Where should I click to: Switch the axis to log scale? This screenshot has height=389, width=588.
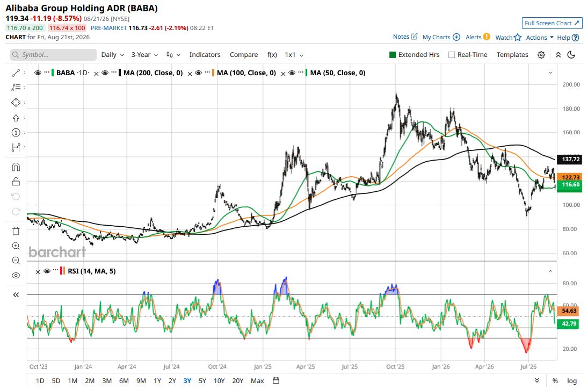click(x=572, y=381)
